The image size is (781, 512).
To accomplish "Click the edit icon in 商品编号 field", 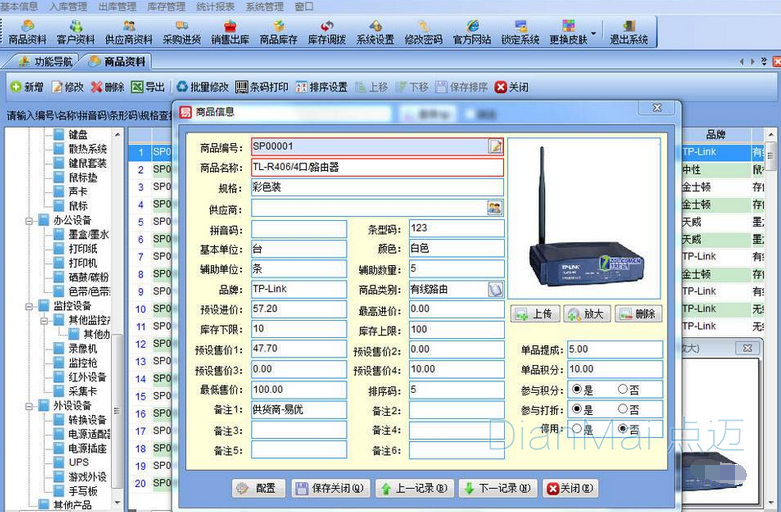I will tap(495, 146).
